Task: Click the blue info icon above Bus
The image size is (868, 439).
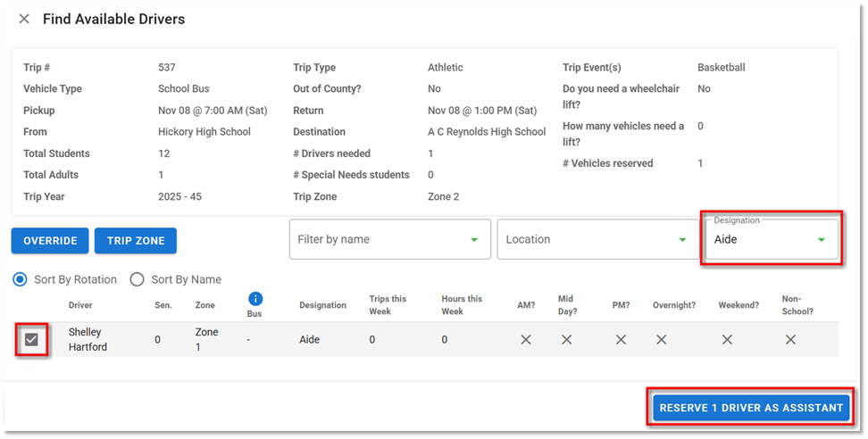Action: (255, 299)
